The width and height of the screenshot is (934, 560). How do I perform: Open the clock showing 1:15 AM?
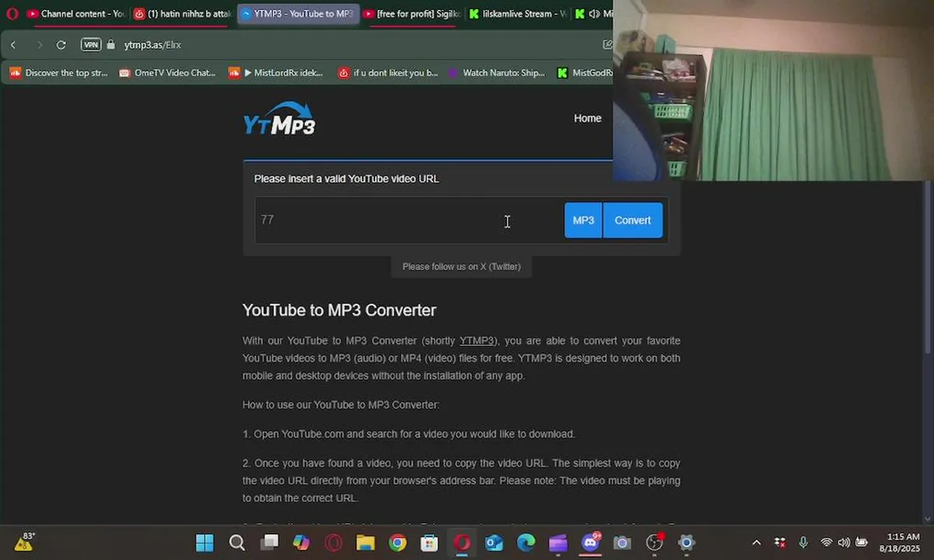(900, 543)
